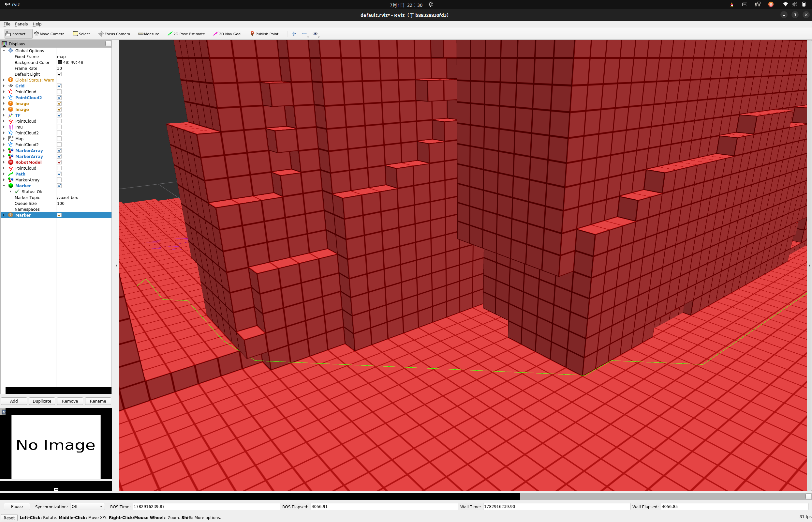
Task: Click the minus remove-tool icon
Action: pyautogui.click(x=304, y=34)
